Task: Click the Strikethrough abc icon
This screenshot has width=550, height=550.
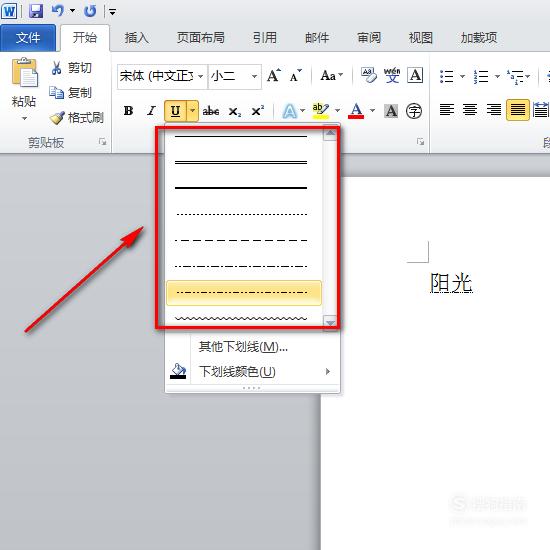Action: [x=211, y=111]
